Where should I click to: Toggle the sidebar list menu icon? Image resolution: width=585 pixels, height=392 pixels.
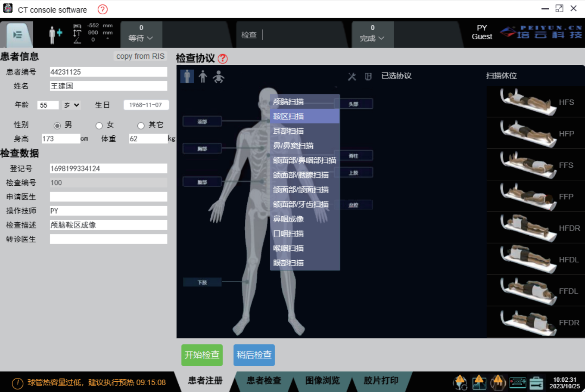(x=17, y=35)
